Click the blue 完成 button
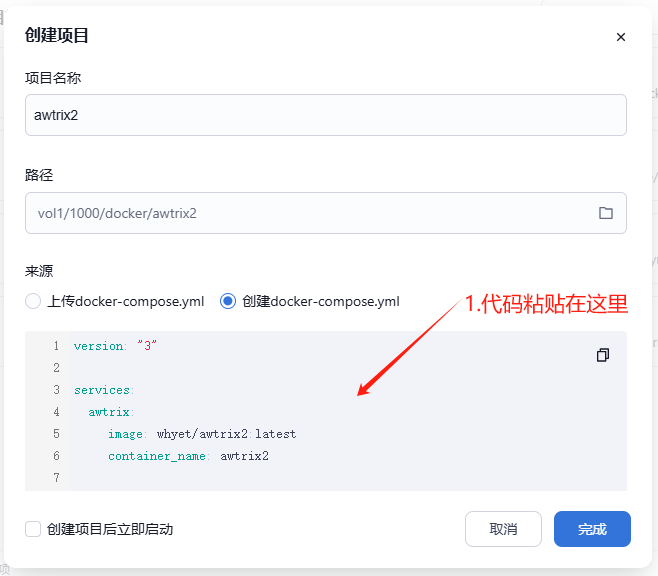Screen dimensions: 658x576 tap(592, 529)
